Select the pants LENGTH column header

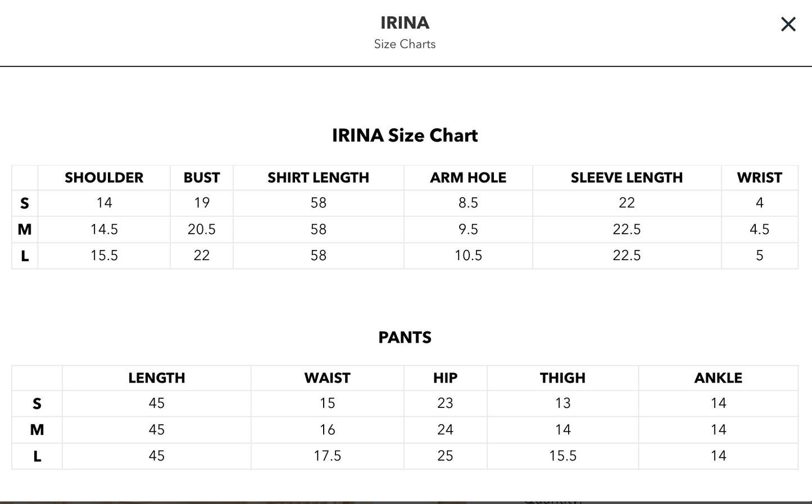pos(156,378)
